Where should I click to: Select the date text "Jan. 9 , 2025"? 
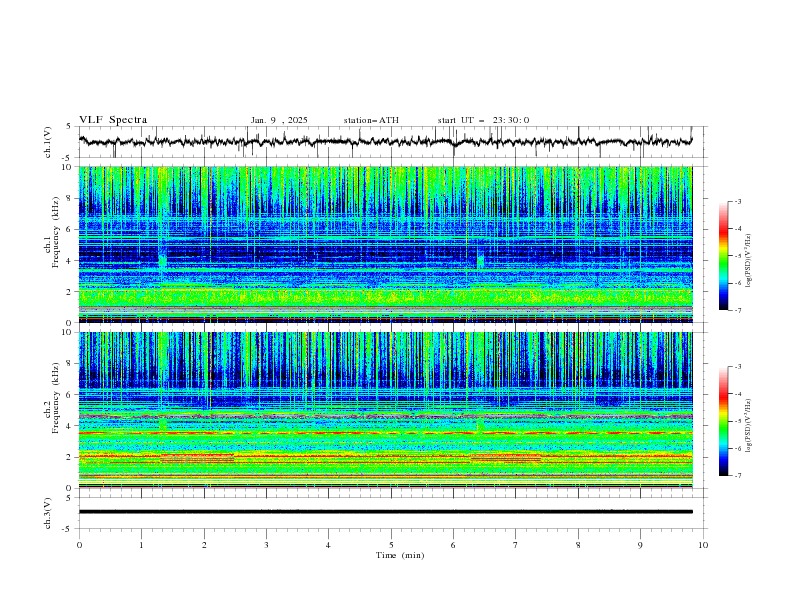click(279, 120)
